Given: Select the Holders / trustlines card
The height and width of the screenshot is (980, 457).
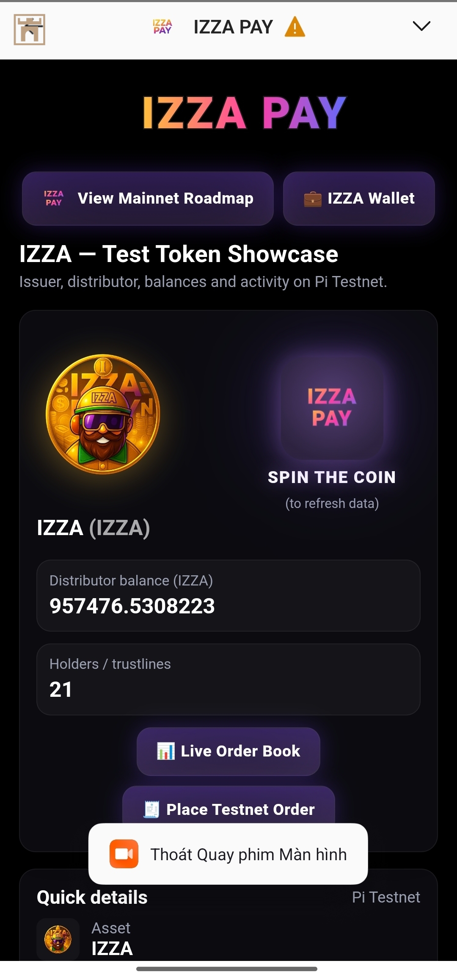Looking at the screenshot, I should (x=228, y=679).
